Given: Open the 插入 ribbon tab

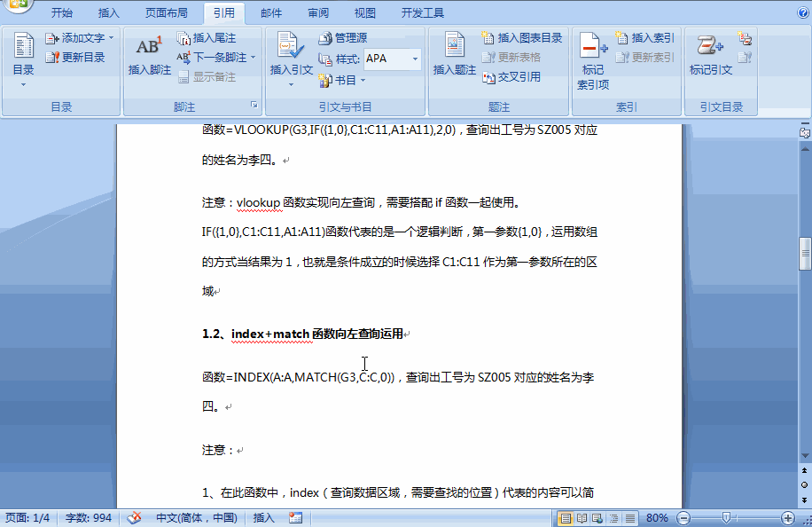Looking at the screenshot, I should point(109,13).
